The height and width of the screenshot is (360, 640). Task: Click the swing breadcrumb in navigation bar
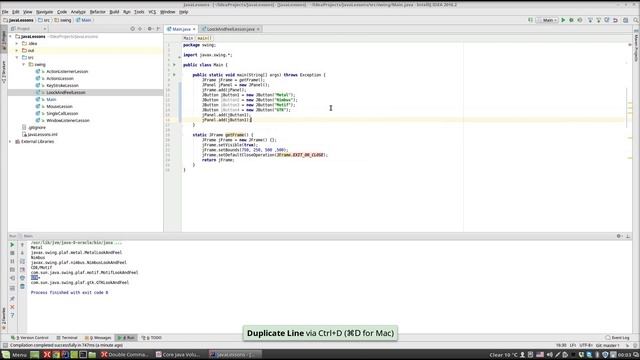(x=62, y=20)
